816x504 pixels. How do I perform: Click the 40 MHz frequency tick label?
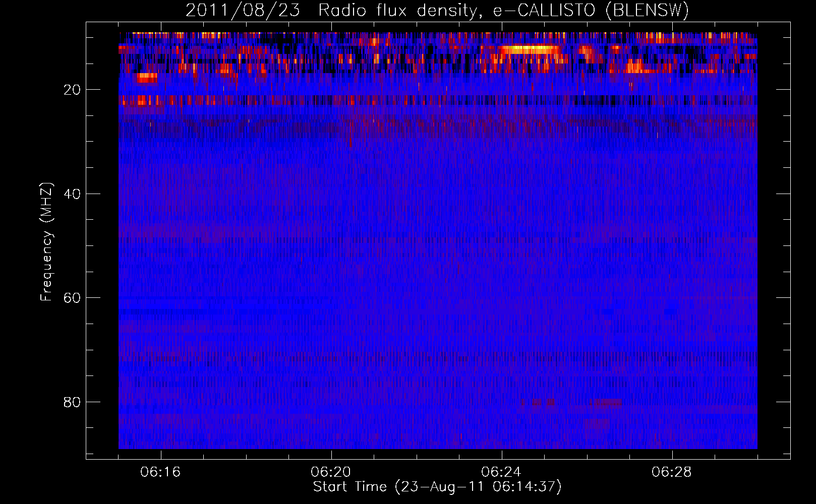tap(72, 194)
